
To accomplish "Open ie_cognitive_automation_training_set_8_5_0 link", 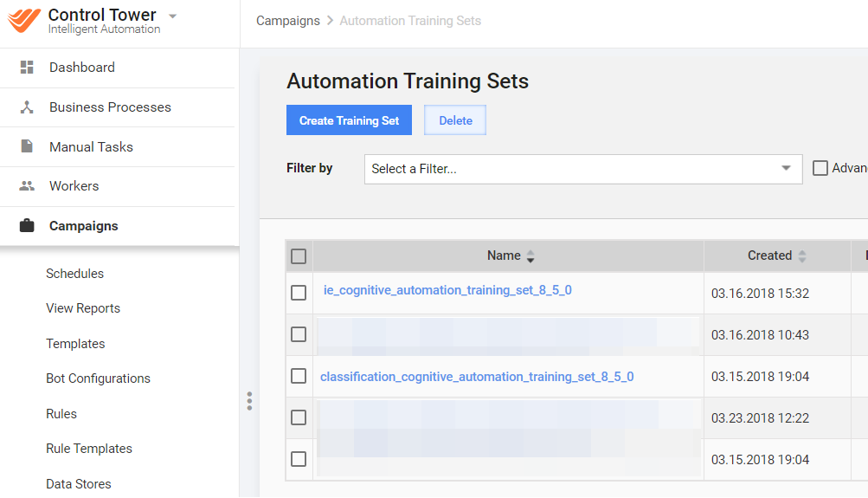I will (x=447, y=290).
